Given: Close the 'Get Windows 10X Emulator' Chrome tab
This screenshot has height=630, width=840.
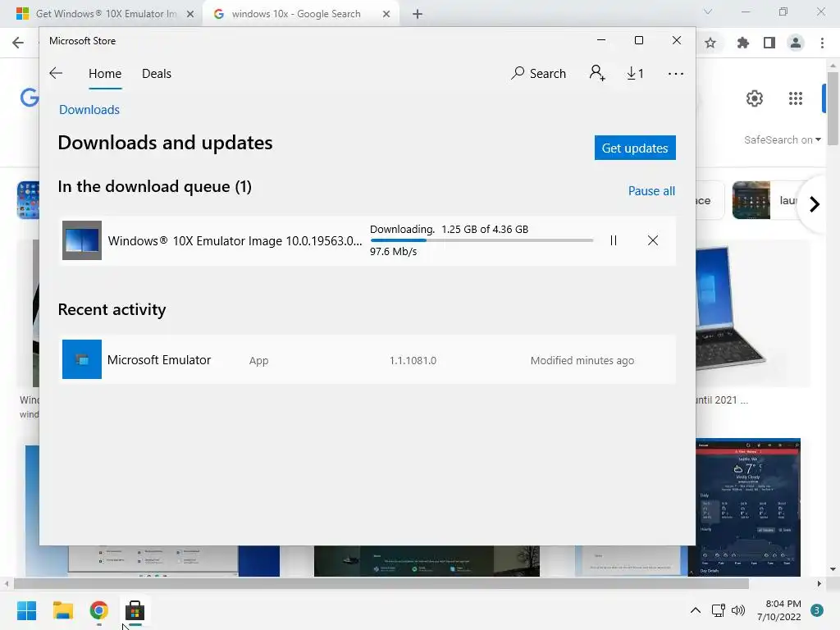Looking at the screenshot, I should tap(190, 14).
